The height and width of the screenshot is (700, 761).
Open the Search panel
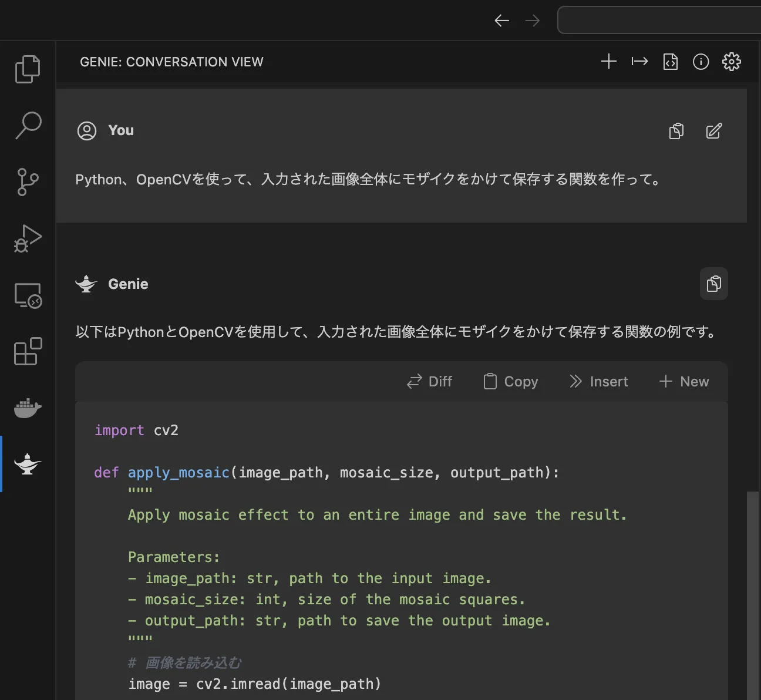coord(27,125)
